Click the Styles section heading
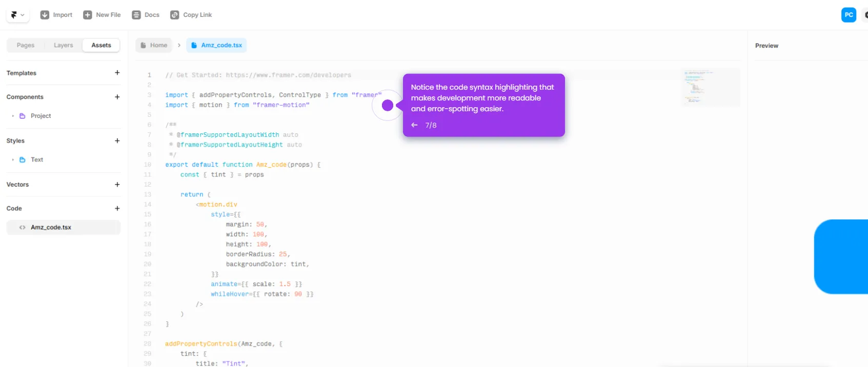This screenshot has width=868, height=367. coord(15,140)
